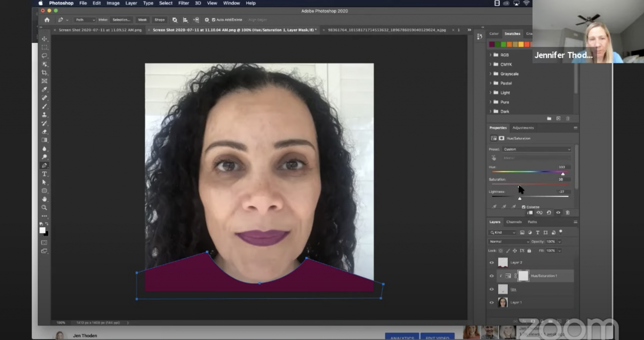Expand the Pastel swatches folder
This screenshot has width=644, height=340.
click(x=490, y=83)
